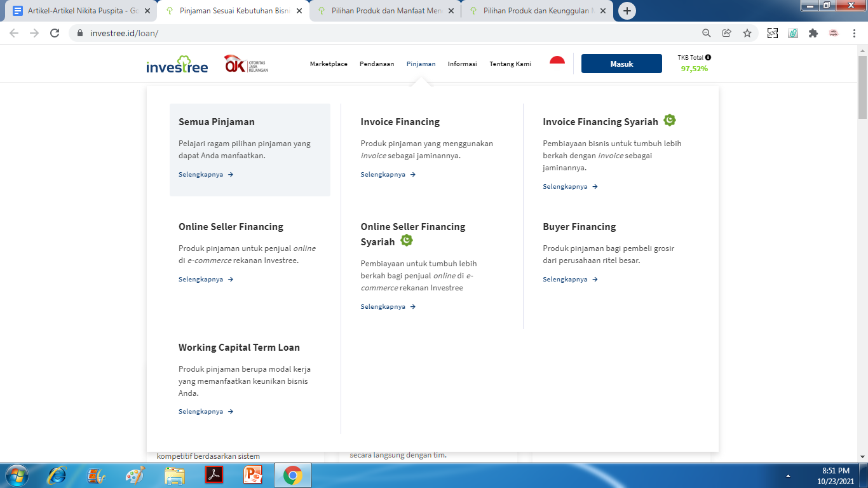
Task: Click the browser forward arrow
Action: 34,33
